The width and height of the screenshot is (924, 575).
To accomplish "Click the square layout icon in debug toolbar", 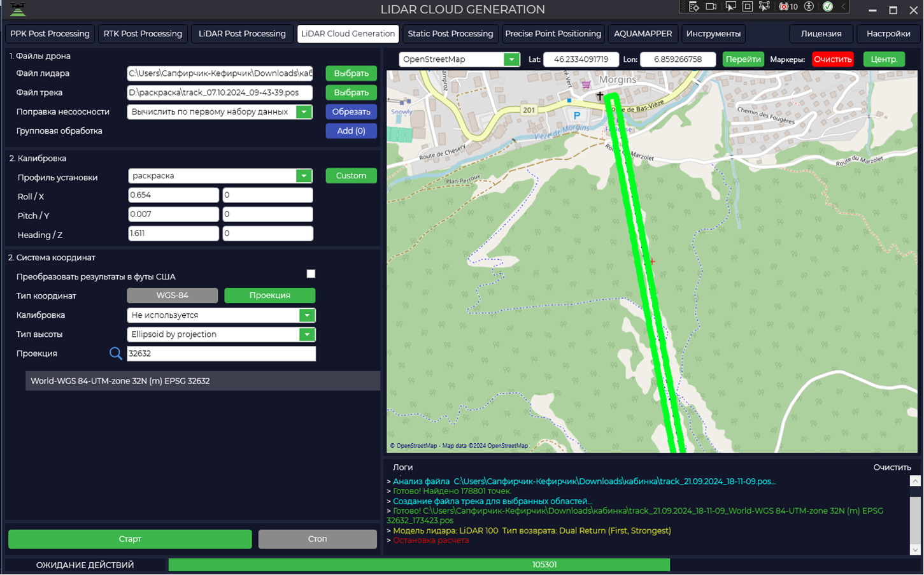I will [x=748, y=6].
